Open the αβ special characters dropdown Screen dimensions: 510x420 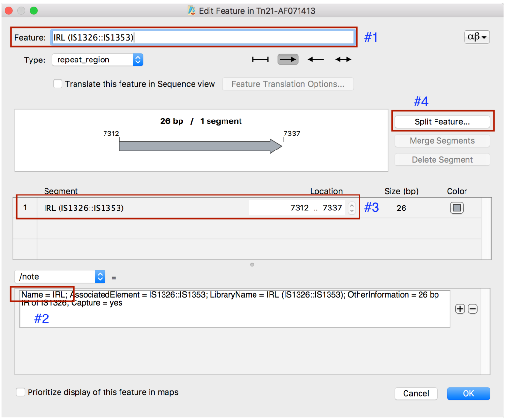click(x=477, y=37)
